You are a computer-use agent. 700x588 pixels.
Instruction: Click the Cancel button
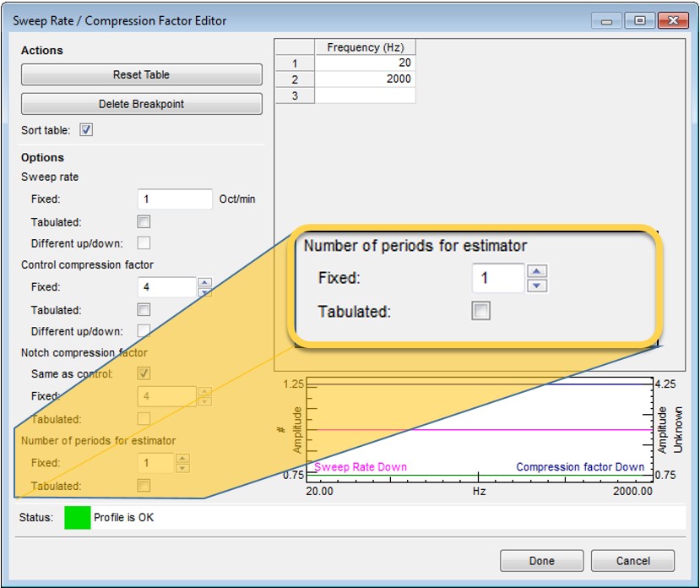tap(632, 561)
